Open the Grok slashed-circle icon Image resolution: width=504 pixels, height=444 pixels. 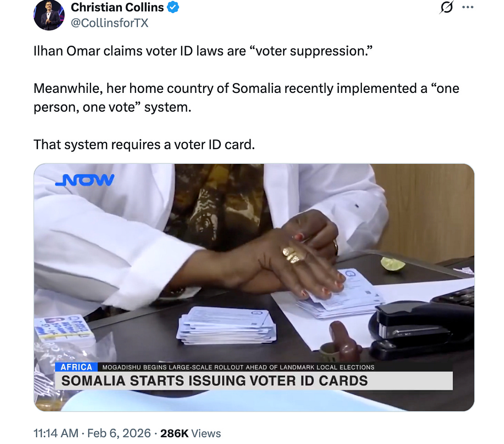pos(446,7)
